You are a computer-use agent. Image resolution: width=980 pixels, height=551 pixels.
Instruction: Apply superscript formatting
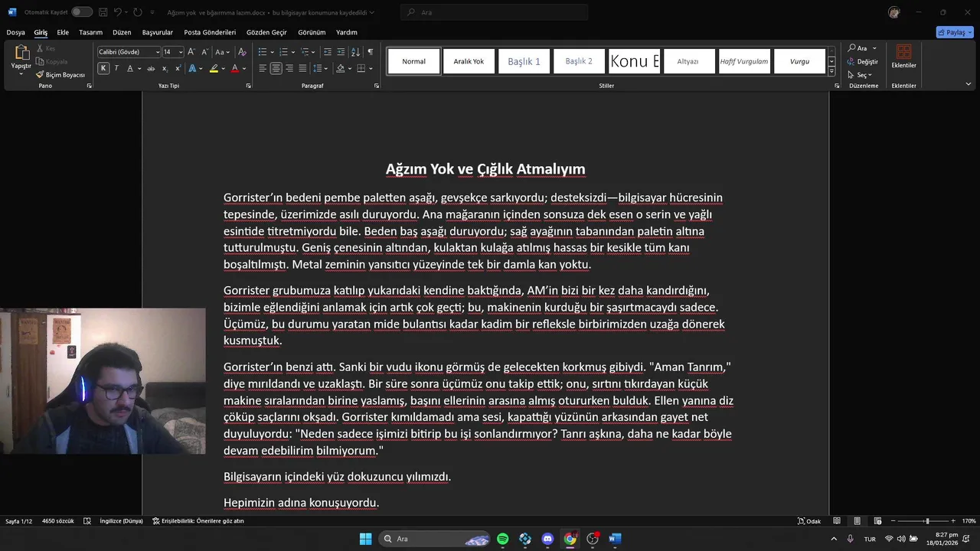[x=178, y=68]
